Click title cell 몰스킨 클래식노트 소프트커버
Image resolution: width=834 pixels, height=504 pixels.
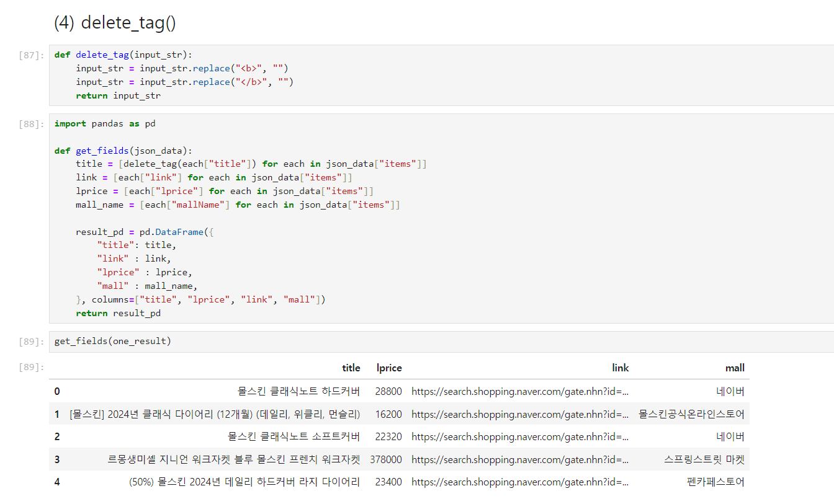[x=294, y=436]
